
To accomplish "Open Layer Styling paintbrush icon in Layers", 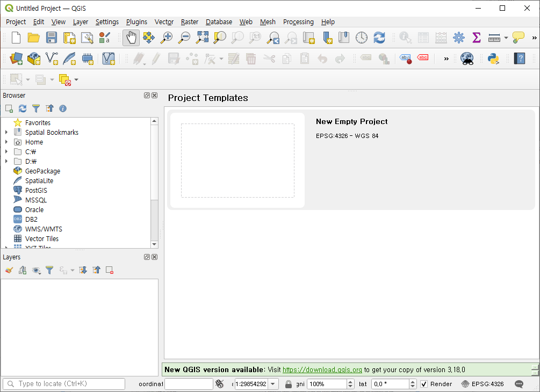I will pos(9,270).
